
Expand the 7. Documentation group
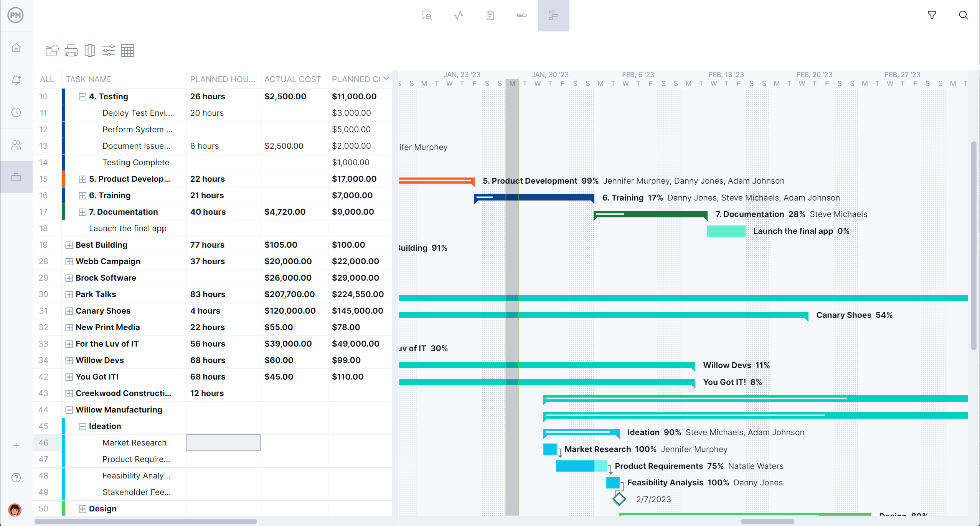82,212
